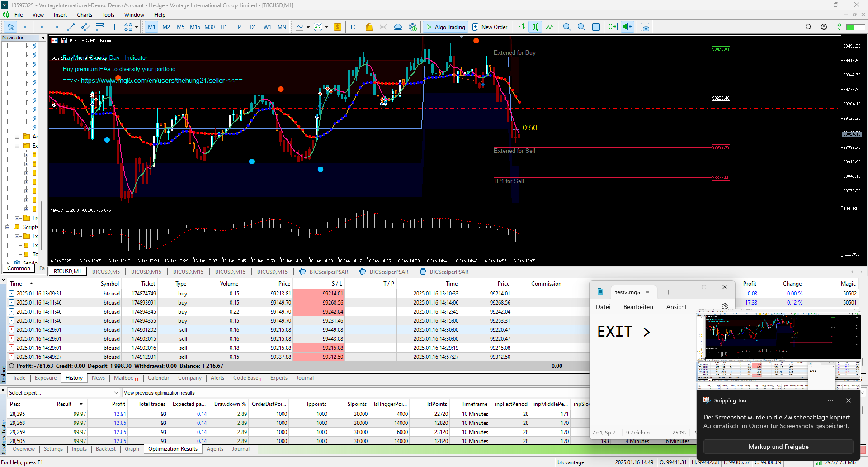
Task: Open the Charts menu
Action: (84, 15)
